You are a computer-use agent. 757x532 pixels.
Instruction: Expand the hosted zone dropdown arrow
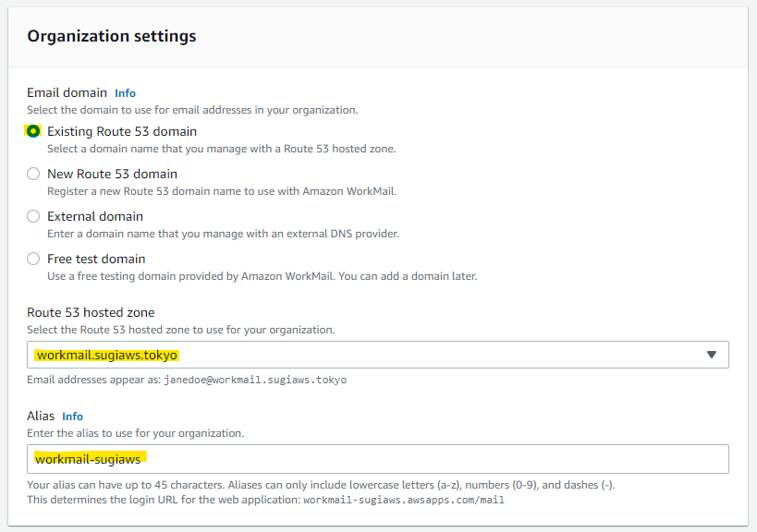tap(711, 355)
